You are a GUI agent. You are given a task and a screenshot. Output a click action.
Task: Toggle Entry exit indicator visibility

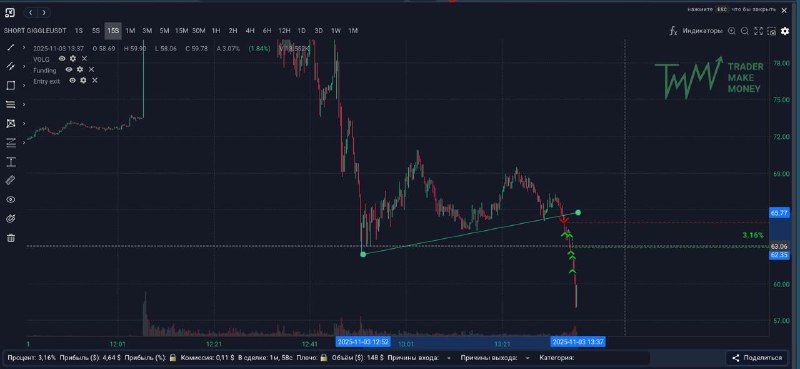coord(72,81)
